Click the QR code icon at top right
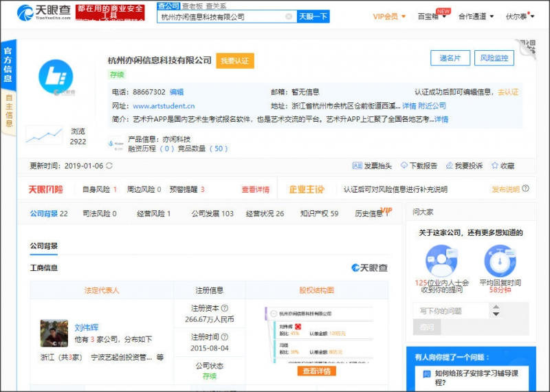 tap(527, 48)
